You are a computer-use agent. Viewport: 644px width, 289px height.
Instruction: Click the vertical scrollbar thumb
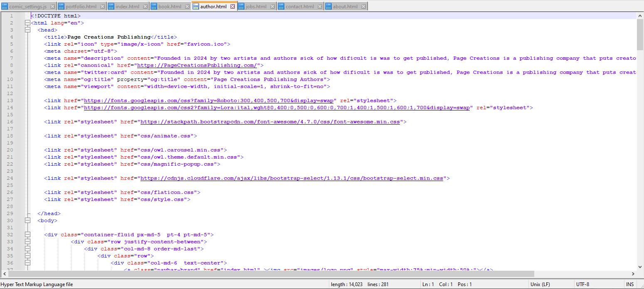click(x=640, y=34)
